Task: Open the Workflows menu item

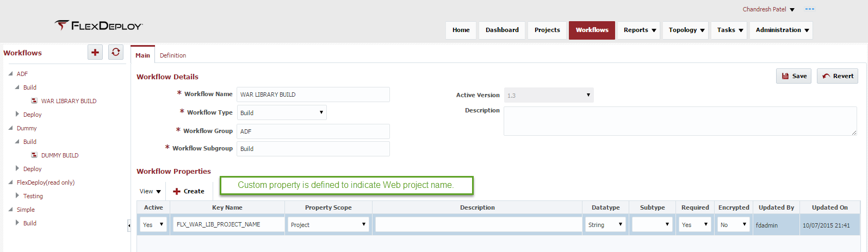Action: pos(592,30)
